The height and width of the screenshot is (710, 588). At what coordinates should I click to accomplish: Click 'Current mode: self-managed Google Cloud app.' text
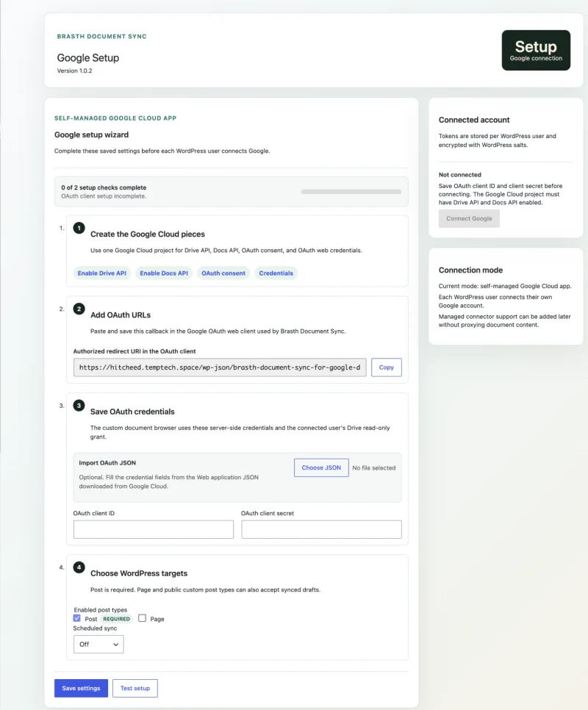tap(505, 286)
